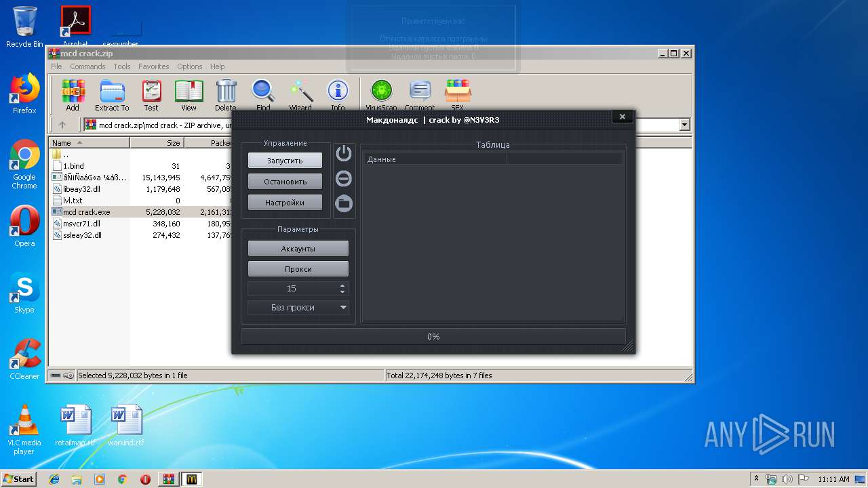Click the folder icon in crack window
This screenshot has height=488, width=868.
pos(344,203)
